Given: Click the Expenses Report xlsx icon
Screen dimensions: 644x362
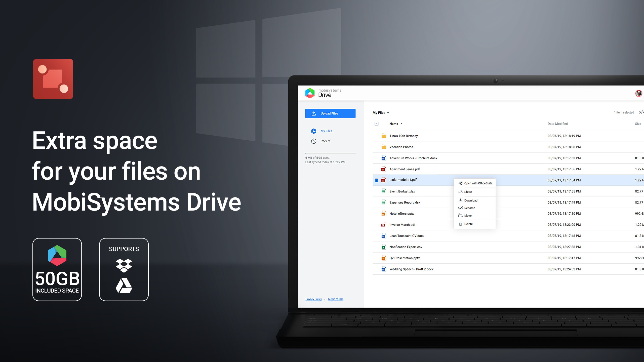Looking at the screenshot, I should (x=384, y=203).
